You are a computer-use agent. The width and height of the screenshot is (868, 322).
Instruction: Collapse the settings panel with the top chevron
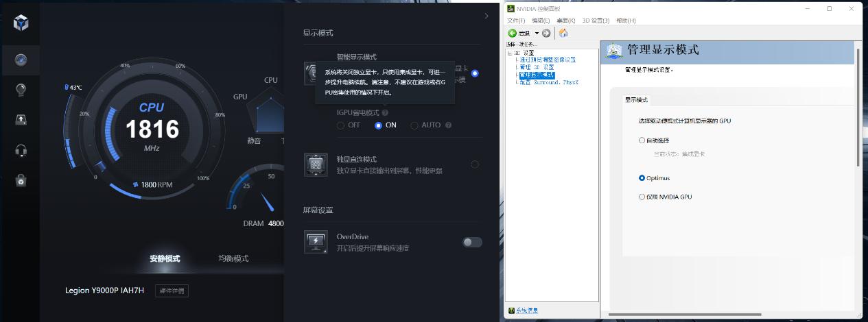coord(486,16)
